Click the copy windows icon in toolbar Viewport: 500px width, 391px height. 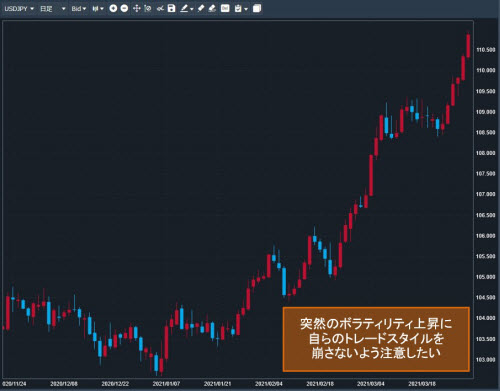[x=257, y=8]
